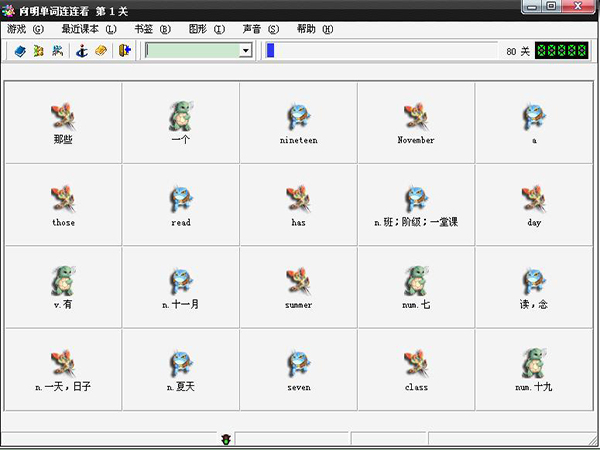The image size is (600, 450).
Task: Select the has card
Action: 298,205
